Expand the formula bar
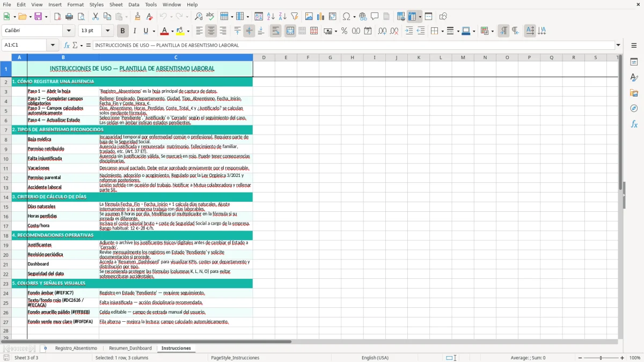 click(618, 45)
